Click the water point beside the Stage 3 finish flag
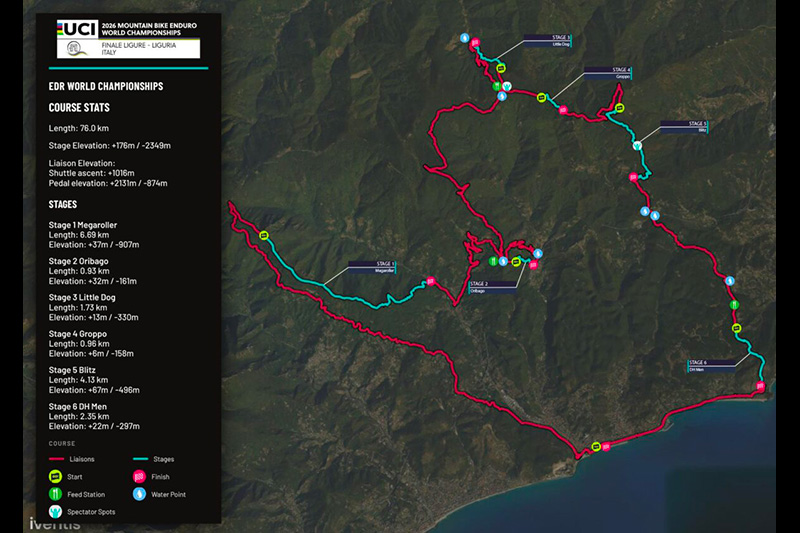Screen dimensions: 800x533 pos(464,38)
